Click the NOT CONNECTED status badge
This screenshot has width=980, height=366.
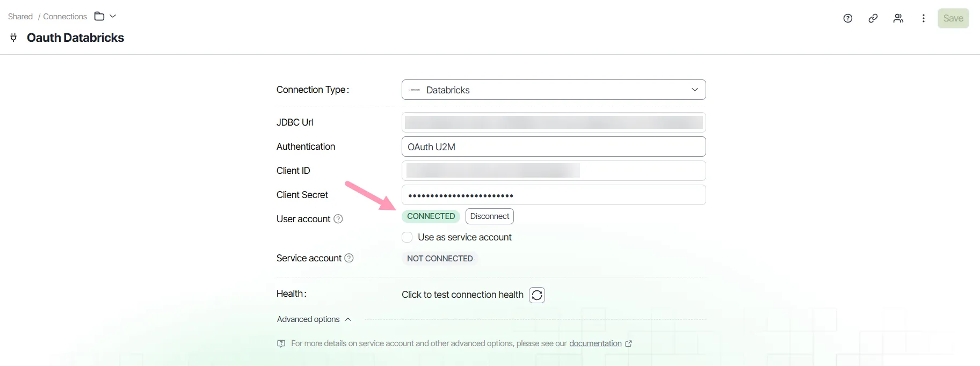(440, 259)
